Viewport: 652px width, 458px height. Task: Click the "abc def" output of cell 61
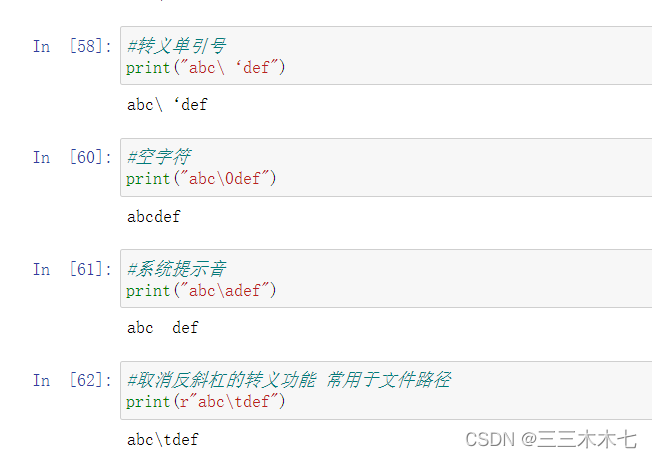click(x=162, y=327)
